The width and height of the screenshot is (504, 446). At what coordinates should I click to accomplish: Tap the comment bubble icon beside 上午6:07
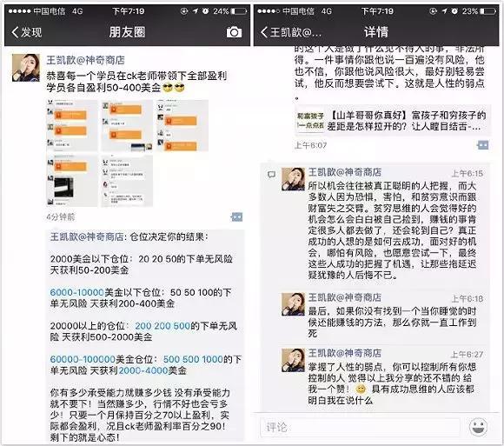tap(483, 145)
